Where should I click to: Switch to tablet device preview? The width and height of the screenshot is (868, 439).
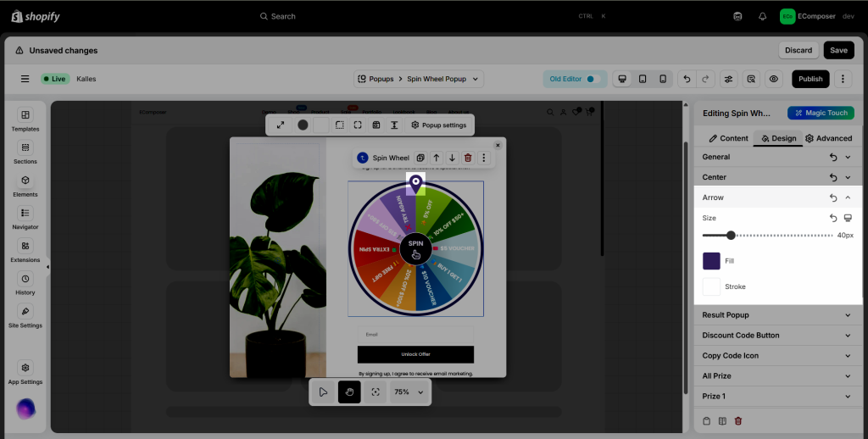(x=643, y=79)
